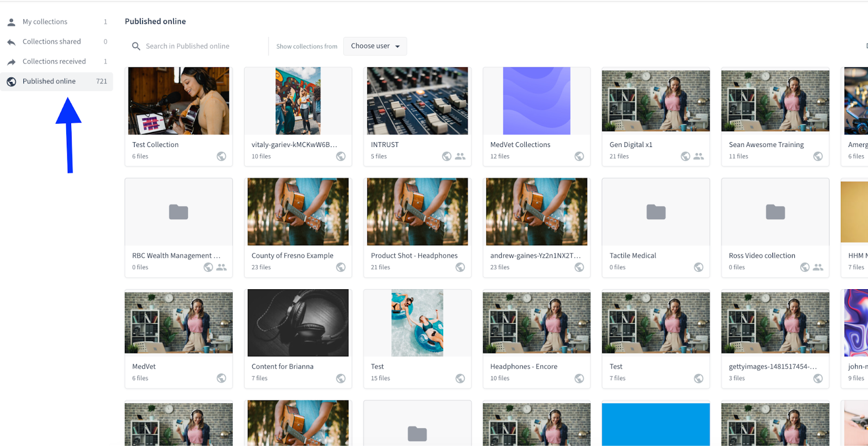Click the Collections shared reply-arrow icon
868x446 pixels.
tap(11, 42)
